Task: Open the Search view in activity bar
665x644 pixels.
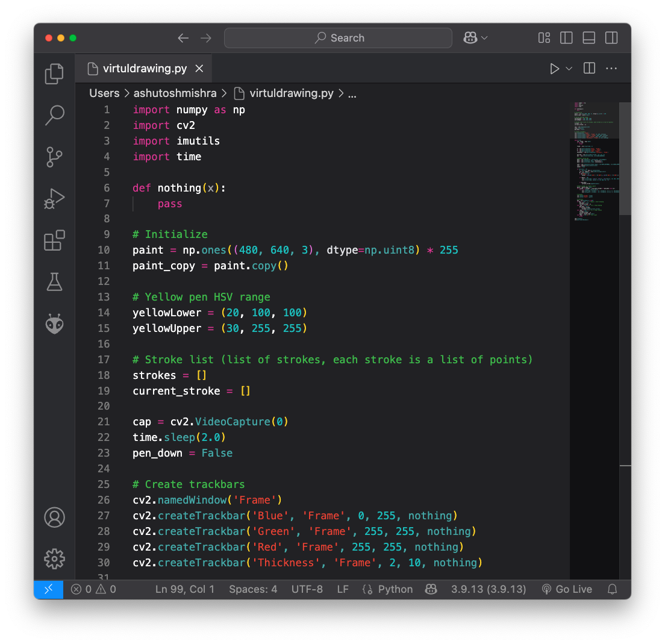Action: (54, 115)
